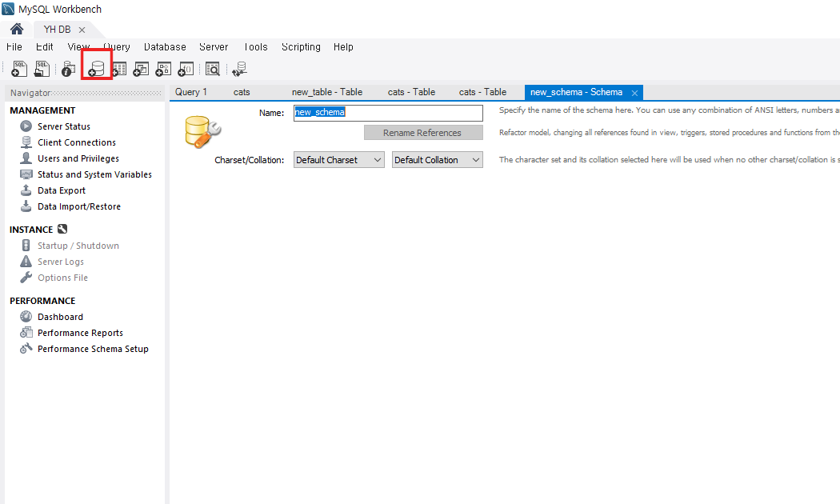Open the Help menu

pos(343,46)
